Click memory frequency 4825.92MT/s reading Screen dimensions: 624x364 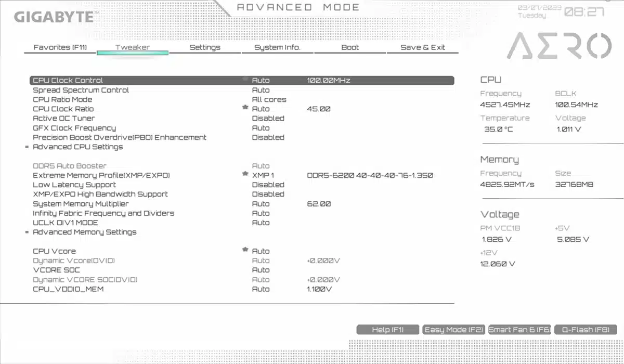507,185
